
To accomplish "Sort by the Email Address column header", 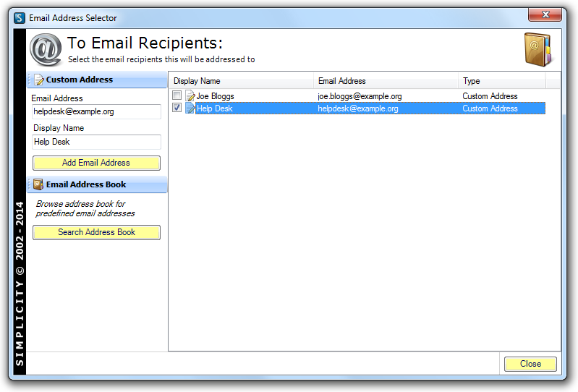I will tap(386, 81).
